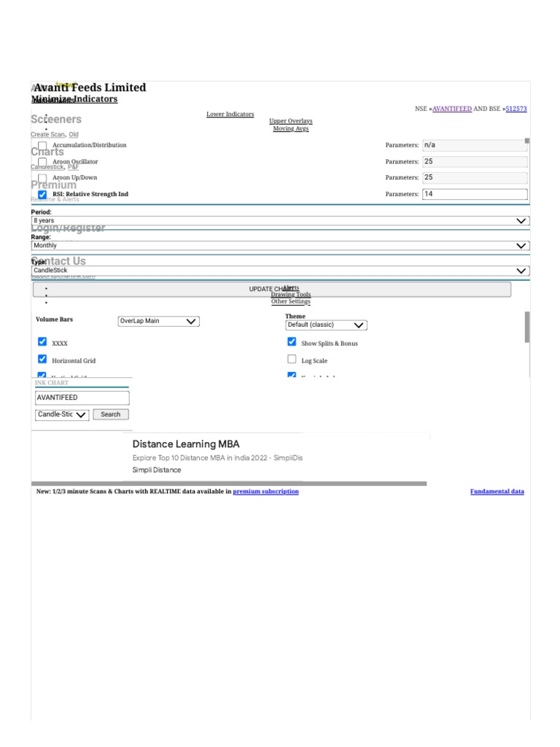This screenshot has width=560, height=747.
Task: Click Minimize Indicators link
Action: (74, 99)
